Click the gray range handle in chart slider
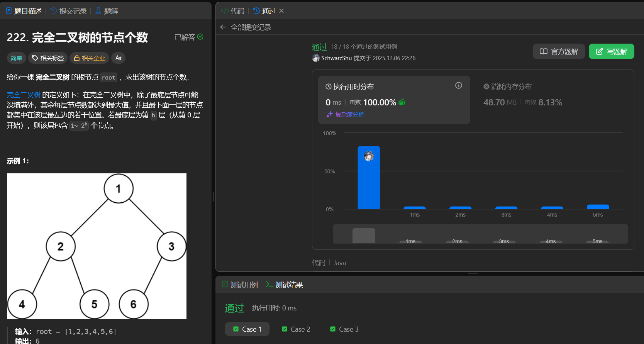 (363, 236)
